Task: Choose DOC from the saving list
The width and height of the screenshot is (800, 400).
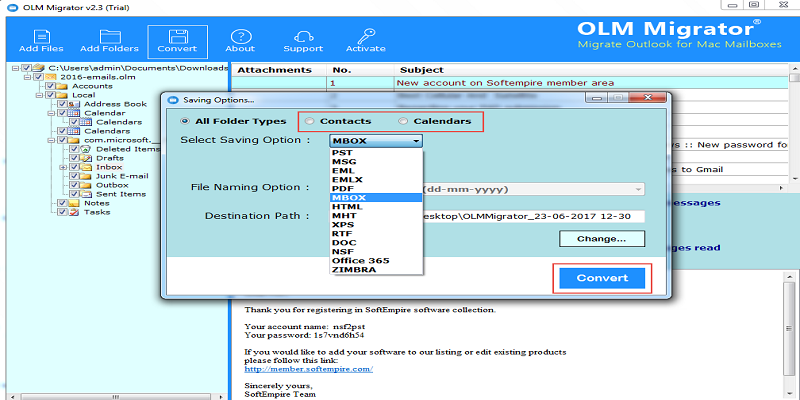Action: tap(376, 243)
